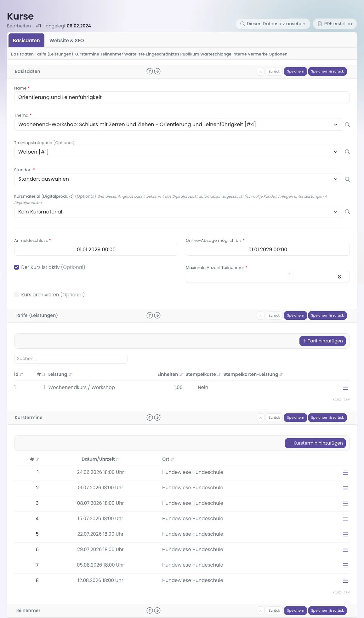Open the 'Standort auswählen' dropdown
Screen dimensions: 364x618
tap(178, 179)
